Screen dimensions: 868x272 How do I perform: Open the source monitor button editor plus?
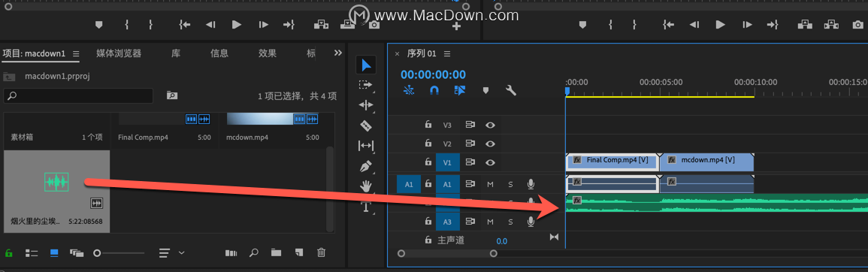click(456, 26)
